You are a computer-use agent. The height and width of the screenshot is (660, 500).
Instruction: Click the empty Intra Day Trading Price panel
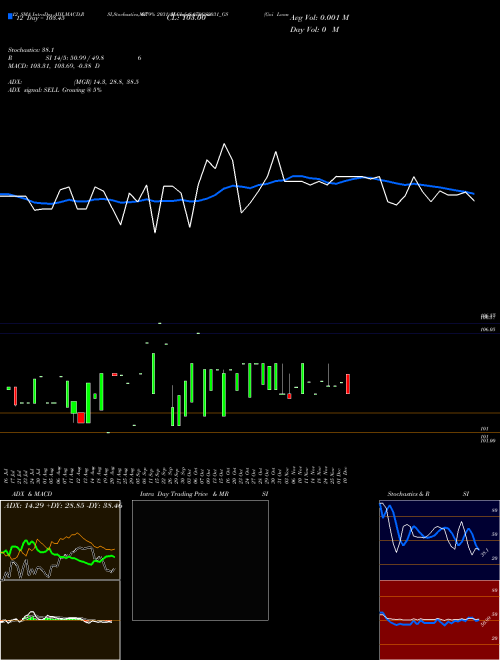click(200, 560)
